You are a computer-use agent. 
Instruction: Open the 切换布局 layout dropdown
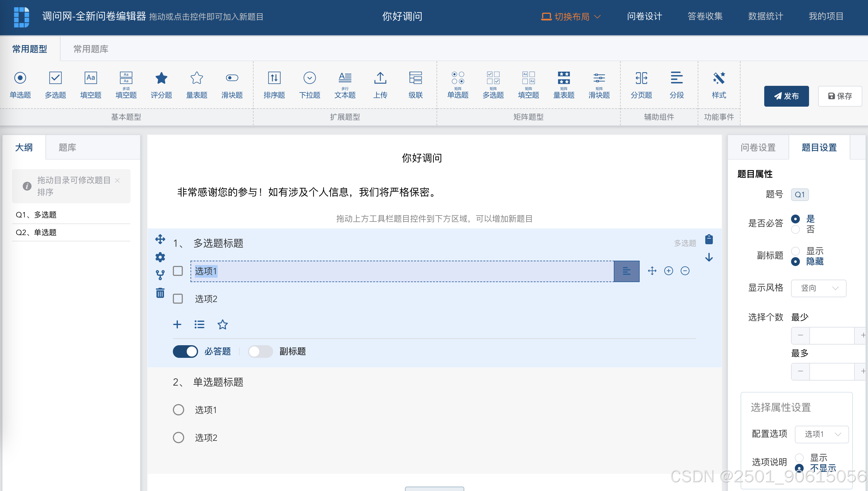point(571,16)
